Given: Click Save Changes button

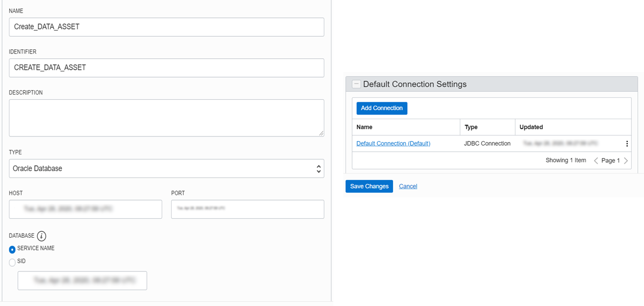Looking at the screenshot, I should tap(369, 186).
